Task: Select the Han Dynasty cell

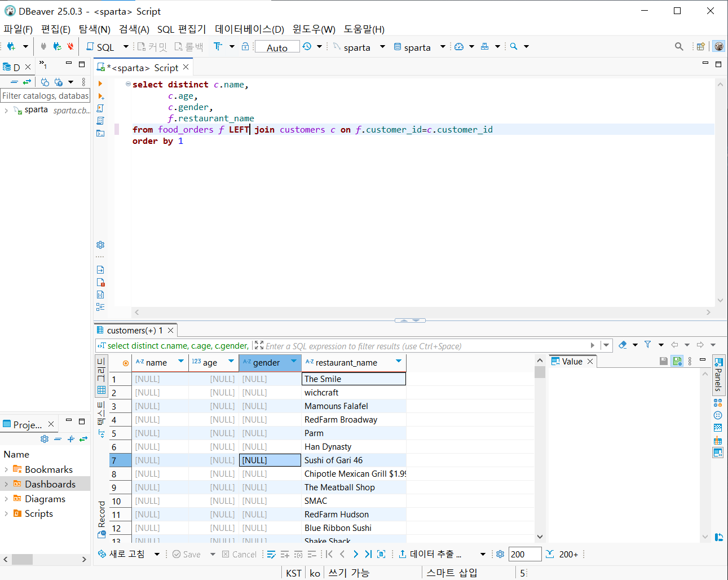Action: (354, 447)
